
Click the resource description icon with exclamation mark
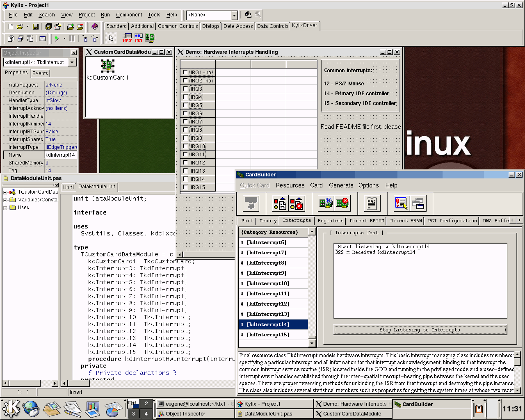[401, 203]
